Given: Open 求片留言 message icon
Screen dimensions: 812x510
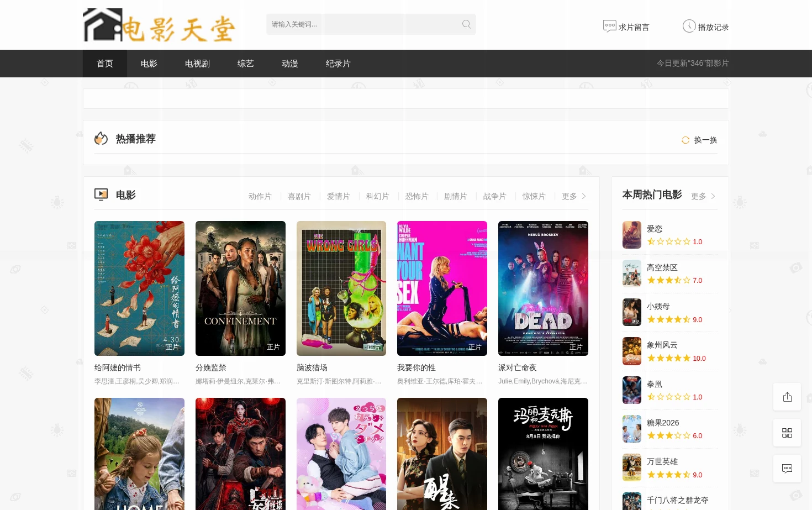Looking at the screenshot, I should (x=609, y=26).
